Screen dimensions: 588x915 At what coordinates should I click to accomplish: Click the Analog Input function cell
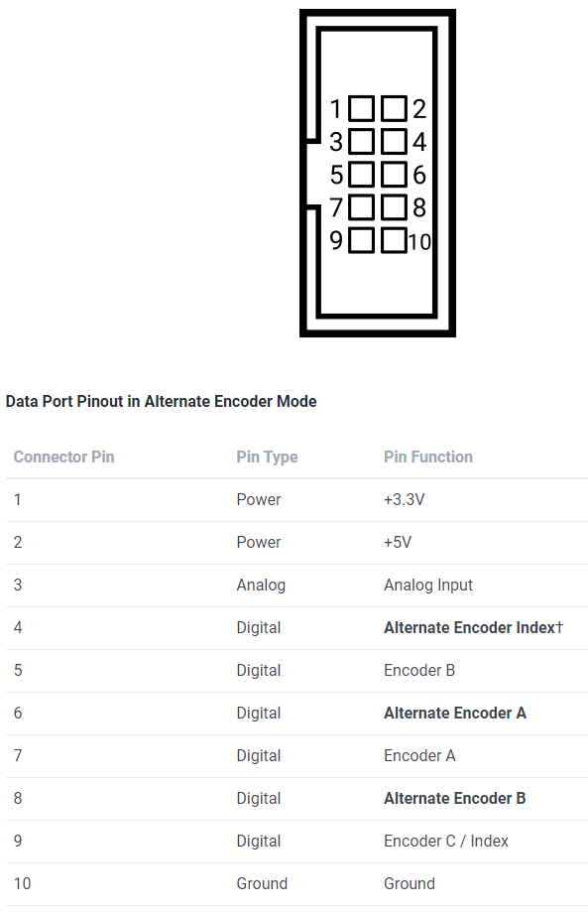tap(428, 586)
